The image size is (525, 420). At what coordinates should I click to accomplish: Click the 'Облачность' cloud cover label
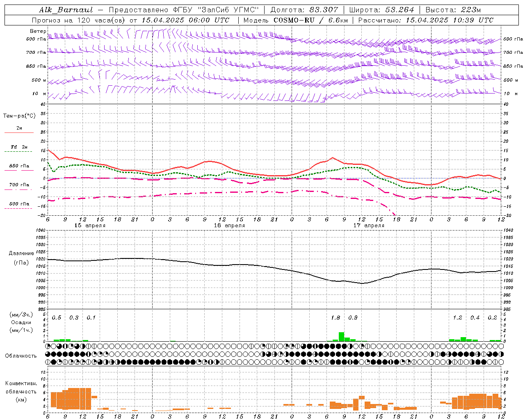tap(21, 356)
